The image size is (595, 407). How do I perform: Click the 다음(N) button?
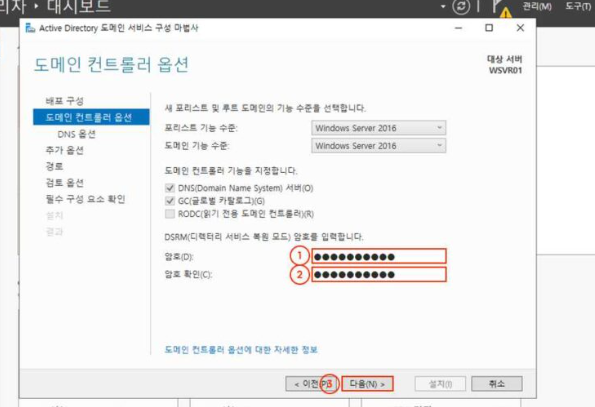coord(367,384)
